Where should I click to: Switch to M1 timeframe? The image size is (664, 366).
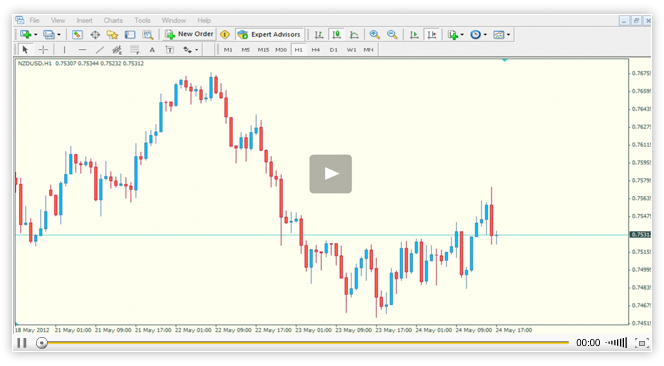[x=228, y=50]
